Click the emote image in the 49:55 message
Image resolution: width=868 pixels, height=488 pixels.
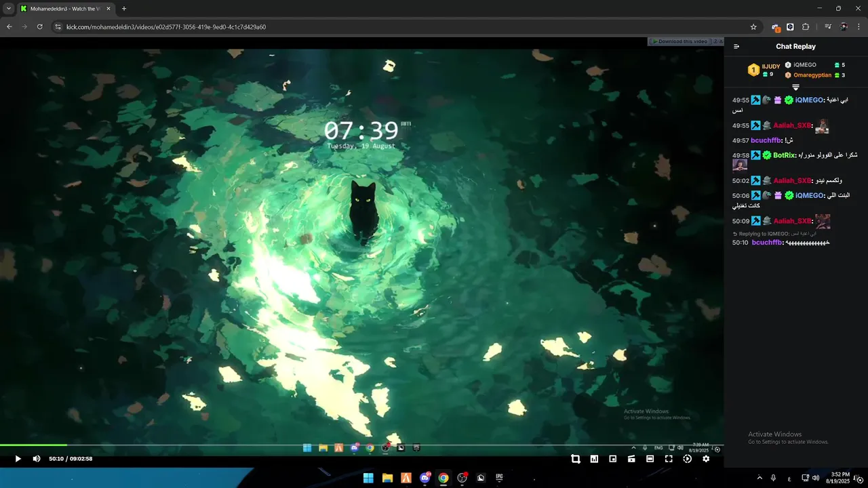coord(822,126)
